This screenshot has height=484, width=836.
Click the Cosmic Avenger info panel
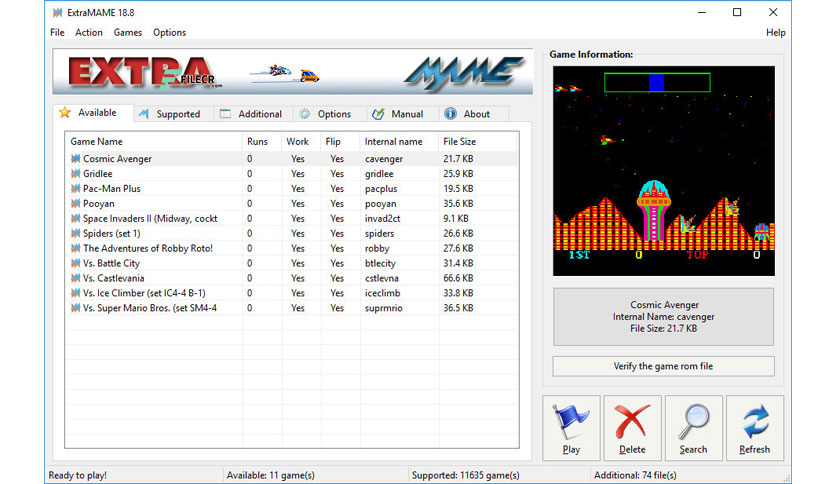[x=663, y=317]
